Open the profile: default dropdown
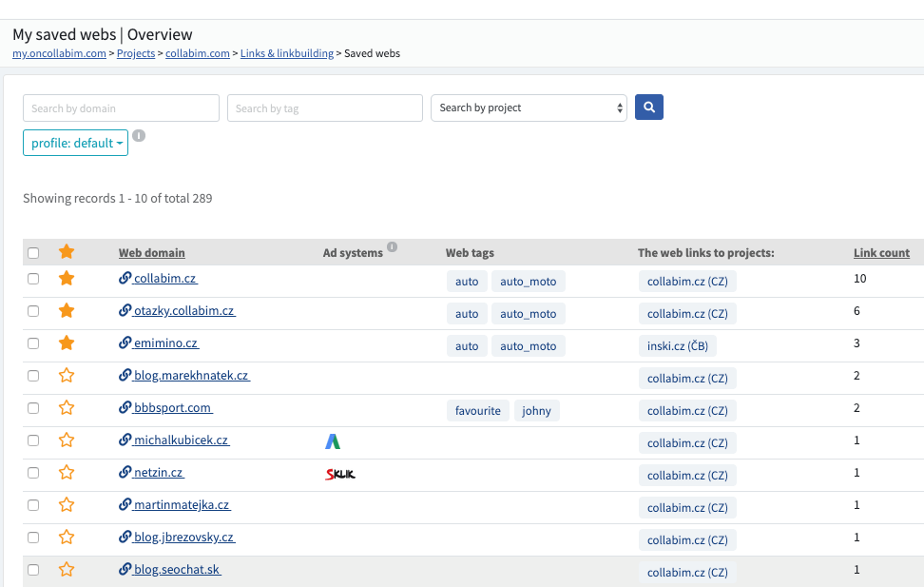The height and width of the screenshot is (587, 924). (x=75, y=143)
